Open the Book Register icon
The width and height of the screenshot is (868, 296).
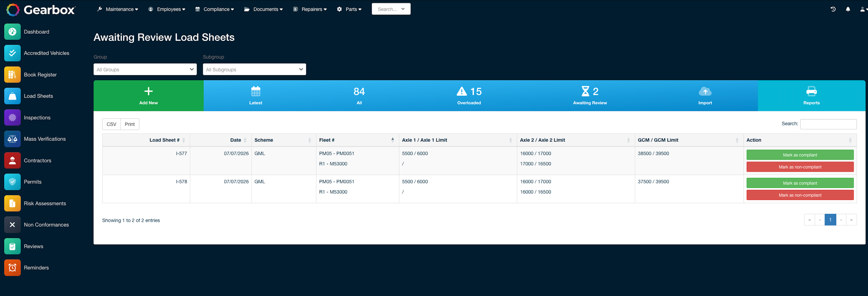click(x=13, y=75)
